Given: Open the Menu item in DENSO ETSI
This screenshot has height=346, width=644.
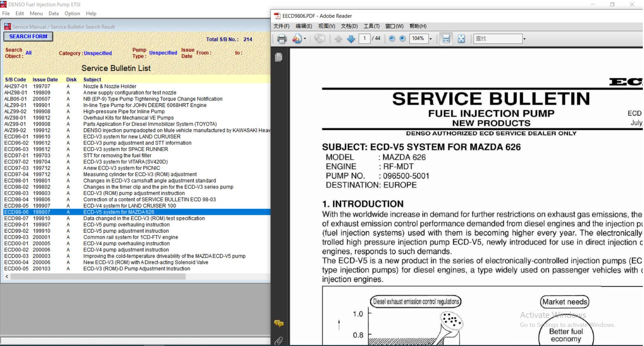Looking at the screenshot, I should (36, 13).
